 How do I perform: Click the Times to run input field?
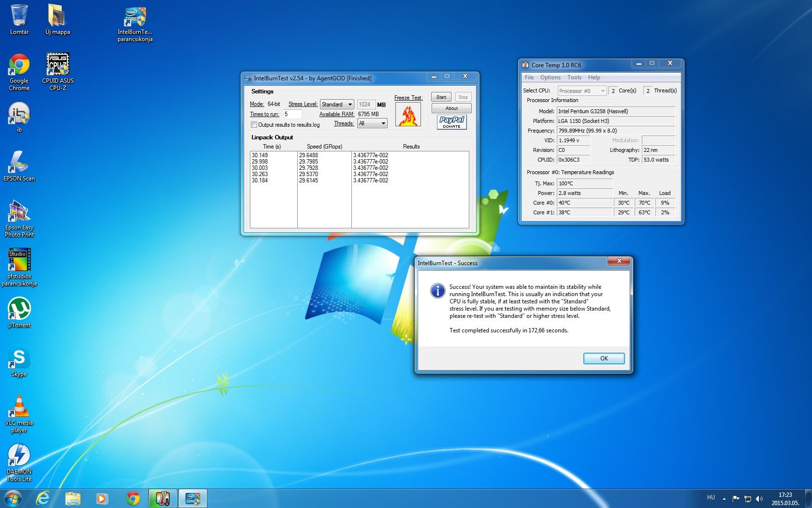292,114
